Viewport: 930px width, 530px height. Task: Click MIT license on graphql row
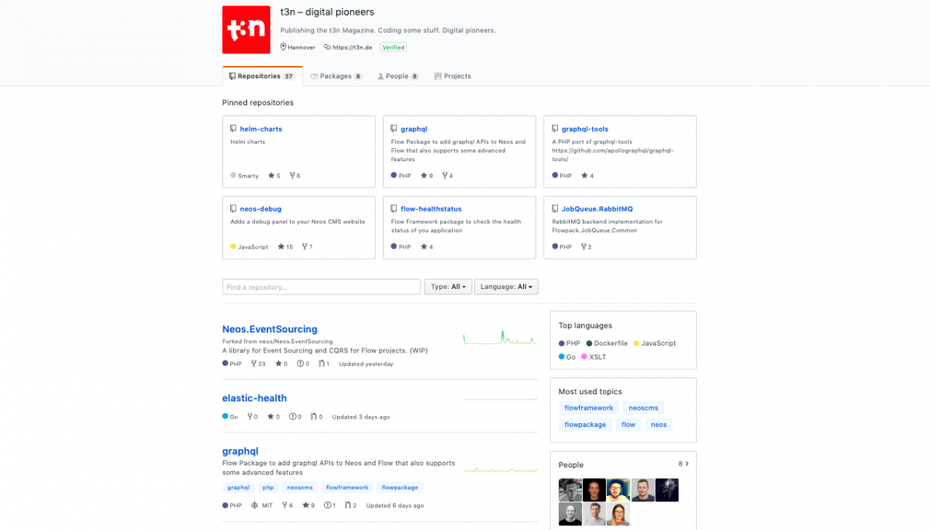[x=262, y=506]
